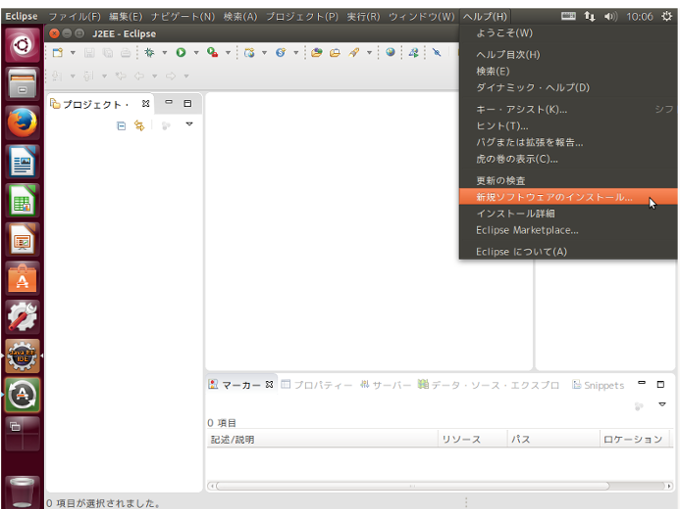The width and height of the screenshot is (680, 509).
Task: Open the Debug dropdown arrow
Action: (x=164, y=53)
